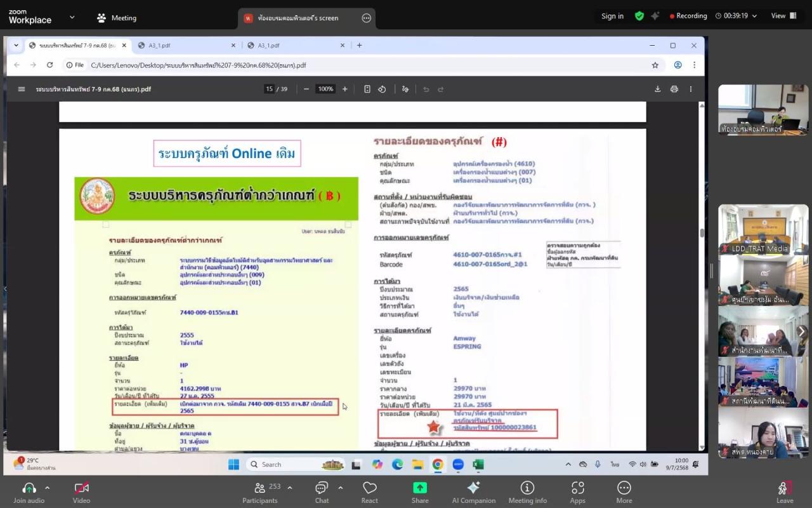
Task: Open the View layout menu
Action: coord(783,16)
